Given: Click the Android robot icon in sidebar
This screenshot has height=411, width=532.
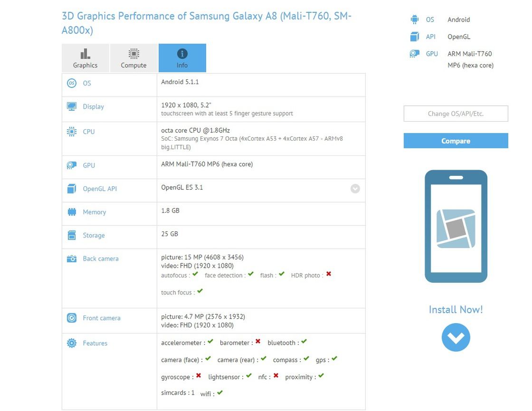Looking at the screenshot, I should (x=415, y=19).
